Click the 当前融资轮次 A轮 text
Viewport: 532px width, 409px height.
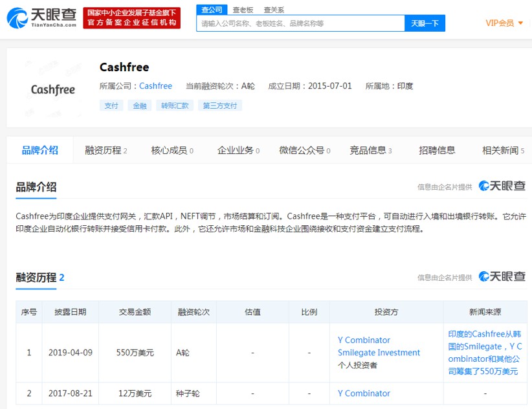[220, 86]
